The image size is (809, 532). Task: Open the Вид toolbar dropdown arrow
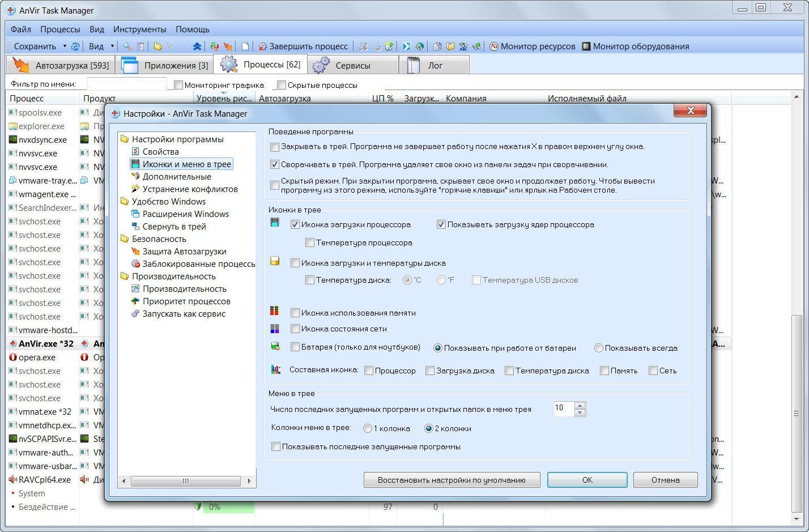(x=112, y=46)
